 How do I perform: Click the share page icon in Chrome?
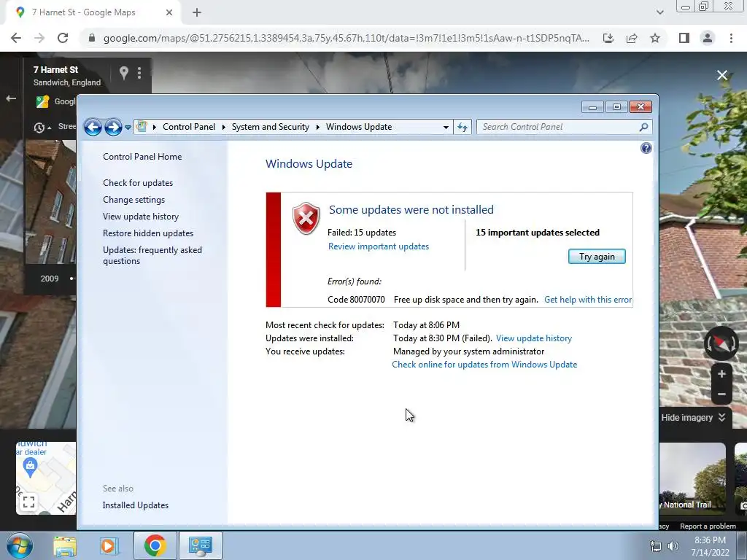[x=632, y=38]
